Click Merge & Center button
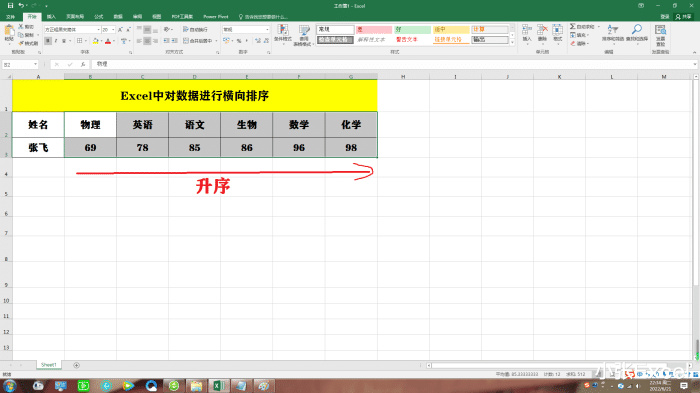 pos(198,41)
